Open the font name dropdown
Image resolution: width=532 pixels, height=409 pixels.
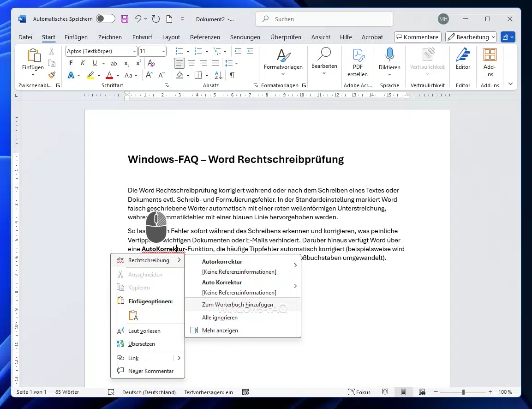click(x=134, y=51)
